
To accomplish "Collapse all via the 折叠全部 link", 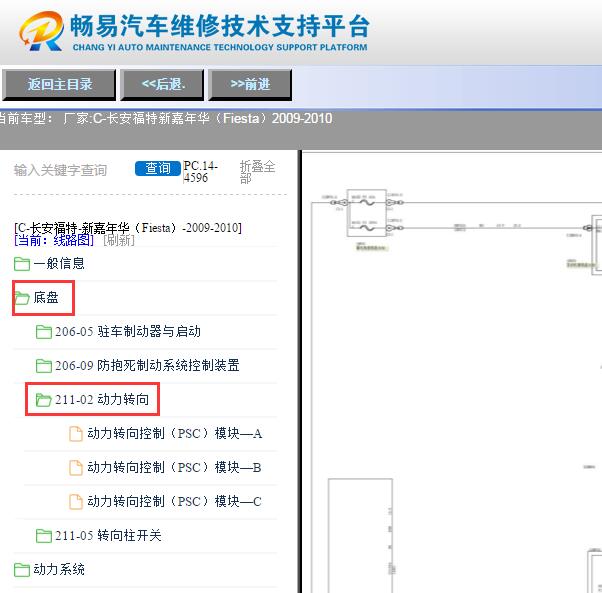I will pos(257,172).
